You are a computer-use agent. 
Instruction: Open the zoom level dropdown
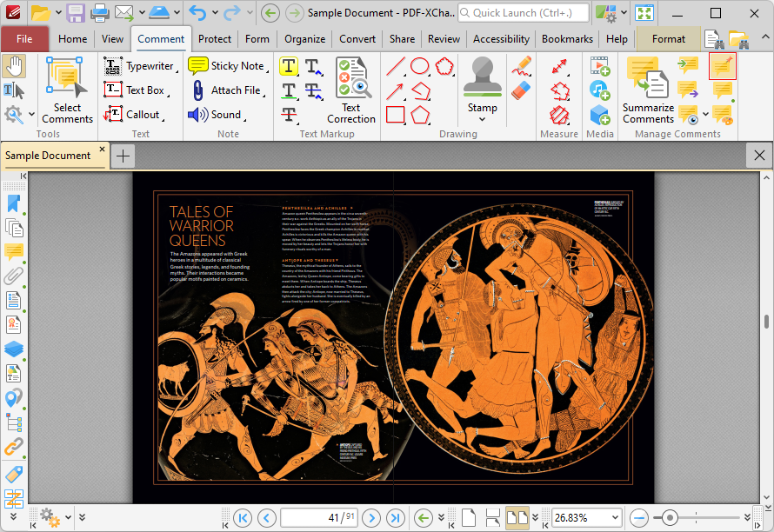click(615, 518)
